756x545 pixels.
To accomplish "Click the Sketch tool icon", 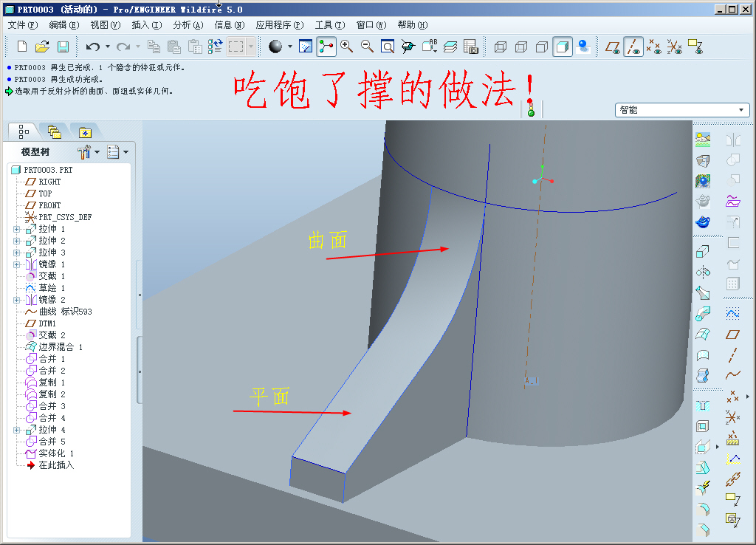I will pos(733,314).
